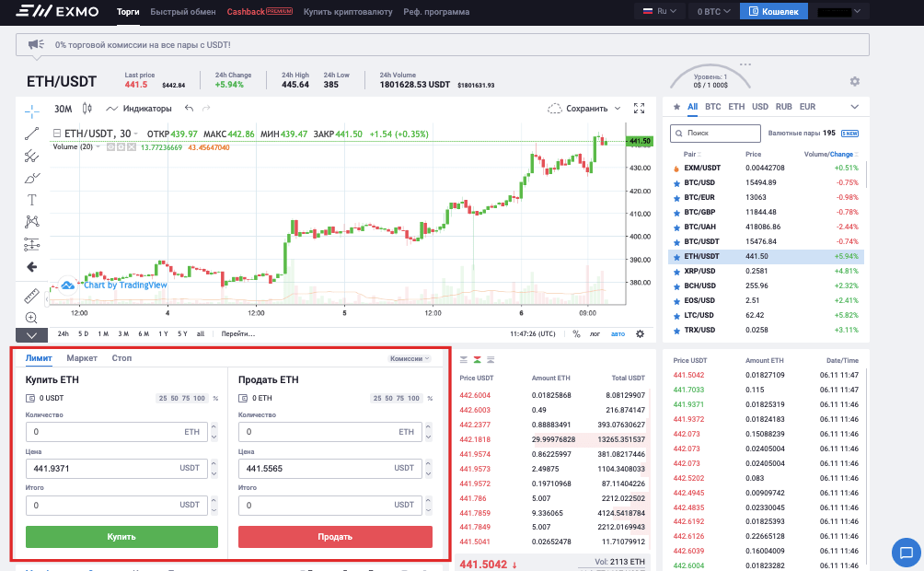This screenshot has height=571, width=924.
Task: Open the support chat bubble
Action: 907,553
